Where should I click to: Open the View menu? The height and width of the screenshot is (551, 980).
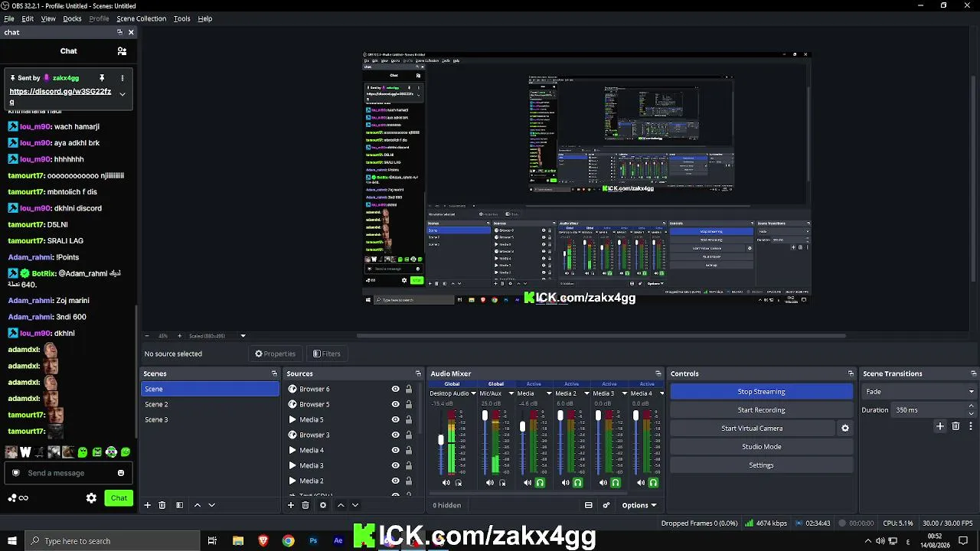pyautogui.click(x=48, y=18)
